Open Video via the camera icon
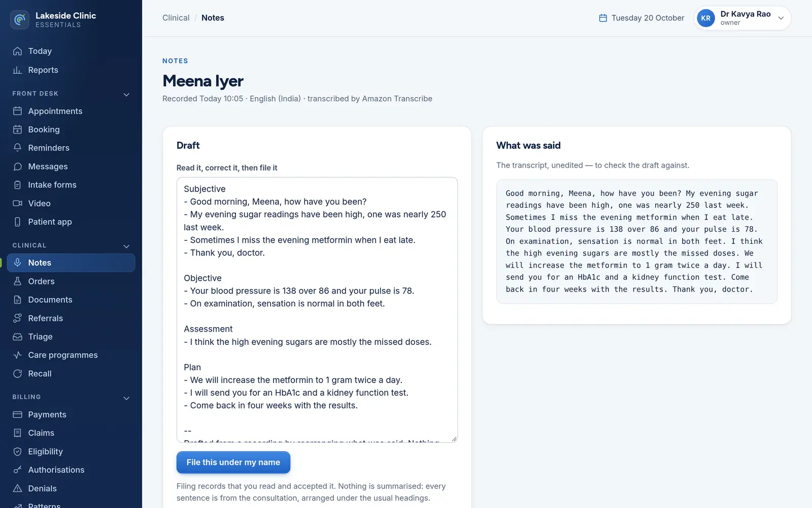Screen dimensions: 812x508 click(x=18, y=203)
